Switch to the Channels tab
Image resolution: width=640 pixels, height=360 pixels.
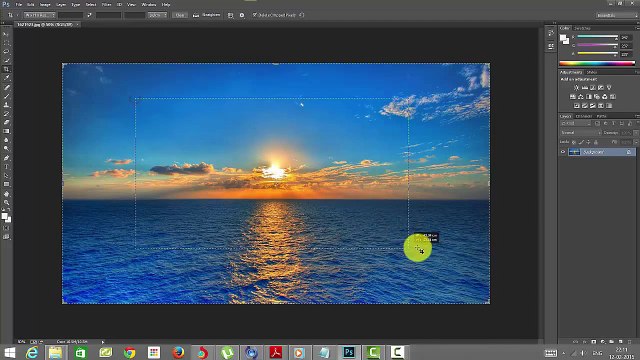pyautogui.click(x=584, y=116)
